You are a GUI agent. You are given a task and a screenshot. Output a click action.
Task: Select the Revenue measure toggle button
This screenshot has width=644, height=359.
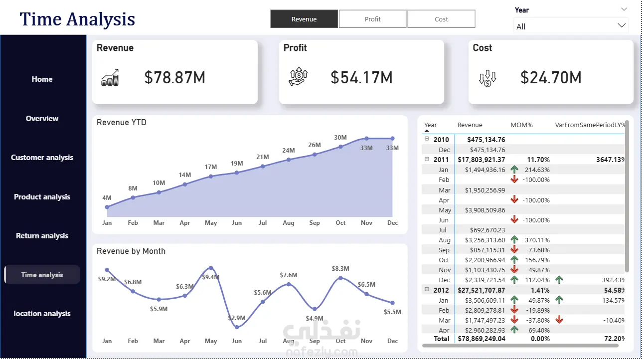pos(304,19)
